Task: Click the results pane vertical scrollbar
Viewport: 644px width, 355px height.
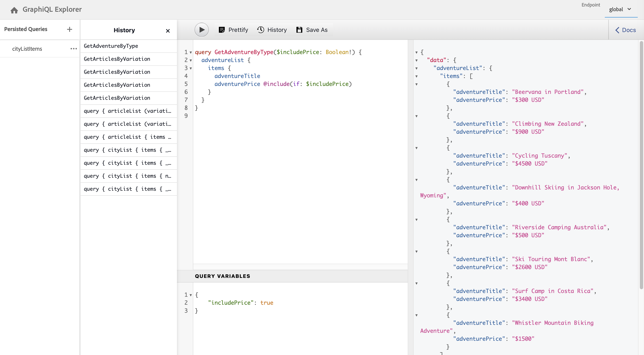Action: tap(641, 165)
